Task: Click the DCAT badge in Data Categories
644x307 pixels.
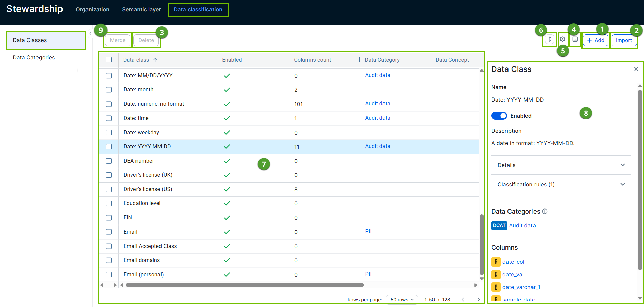Action: pos(499,225)
